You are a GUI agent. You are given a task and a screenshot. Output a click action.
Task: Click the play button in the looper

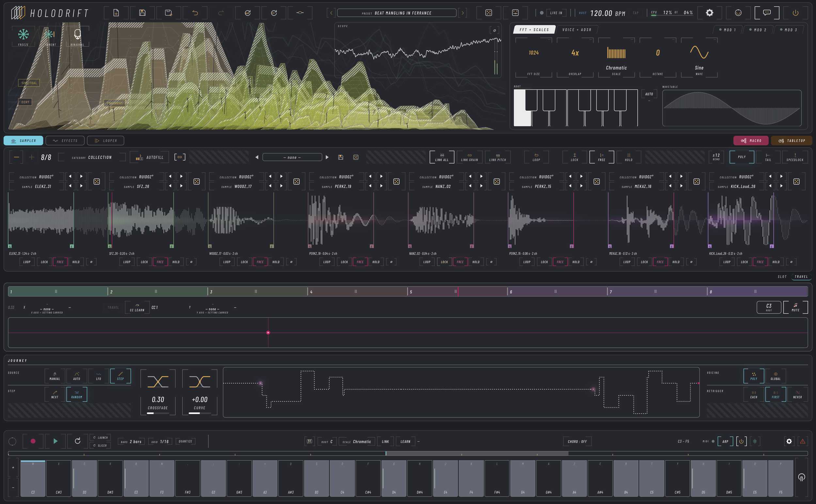tap(55, 441)
